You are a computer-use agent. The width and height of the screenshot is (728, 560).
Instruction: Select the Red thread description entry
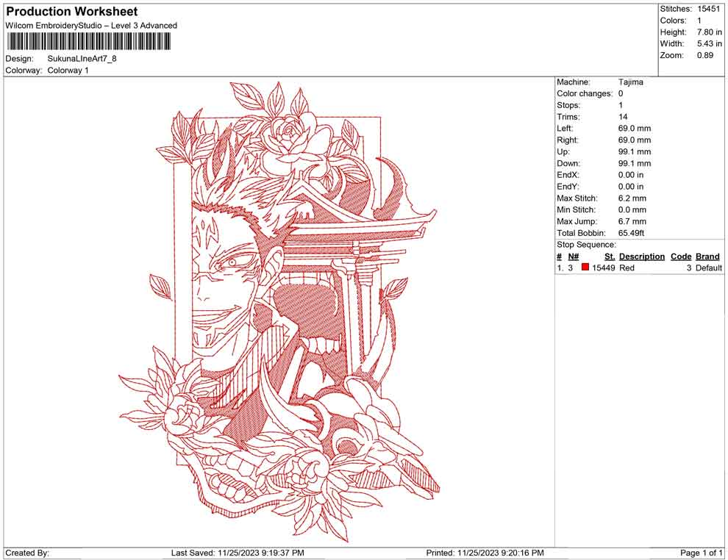(x=625, y=268)
